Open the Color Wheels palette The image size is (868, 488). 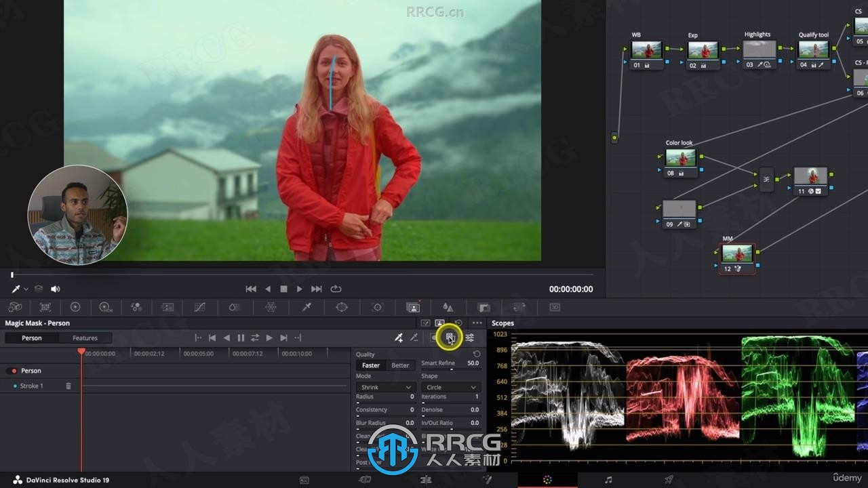75,307
